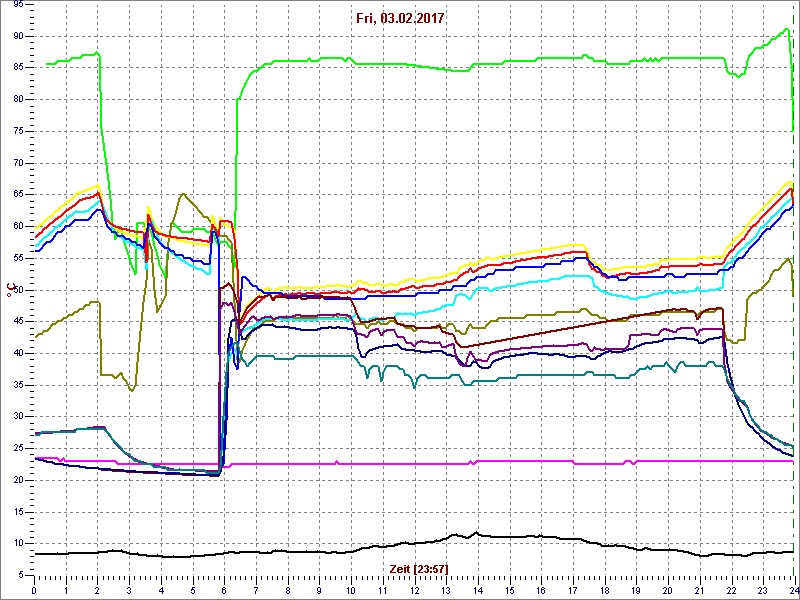800x600 pixels.
Task: Click the 35 temperature axis label
Action: [17, 385]
